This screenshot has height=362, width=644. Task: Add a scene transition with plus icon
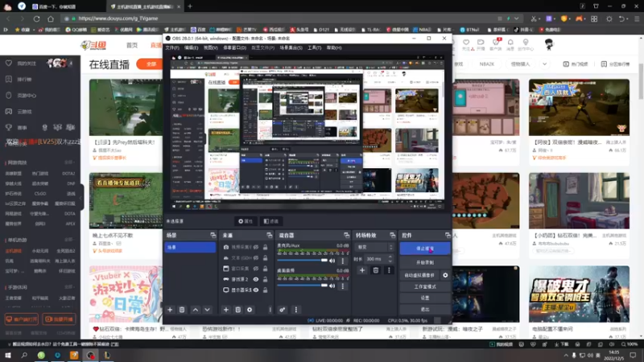362,270
